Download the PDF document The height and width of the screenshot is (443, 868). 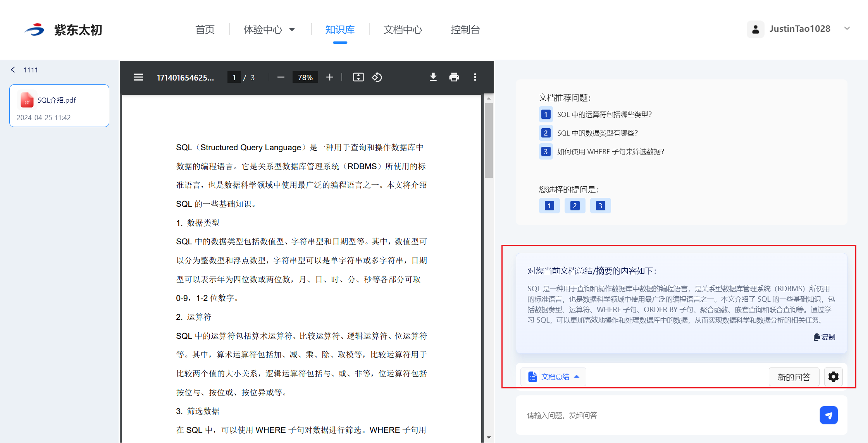click(x=433, y=77)
